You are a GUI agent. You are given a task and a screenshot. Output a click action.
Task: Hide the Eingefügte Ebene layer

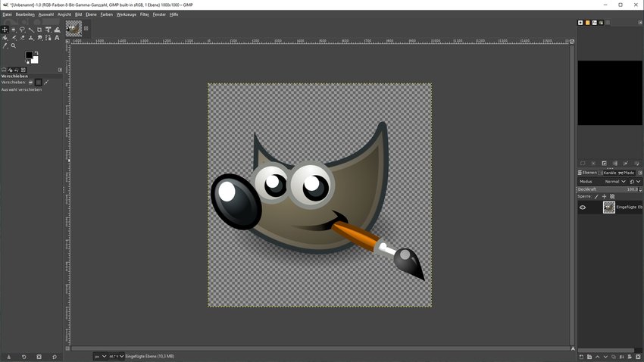583,208
